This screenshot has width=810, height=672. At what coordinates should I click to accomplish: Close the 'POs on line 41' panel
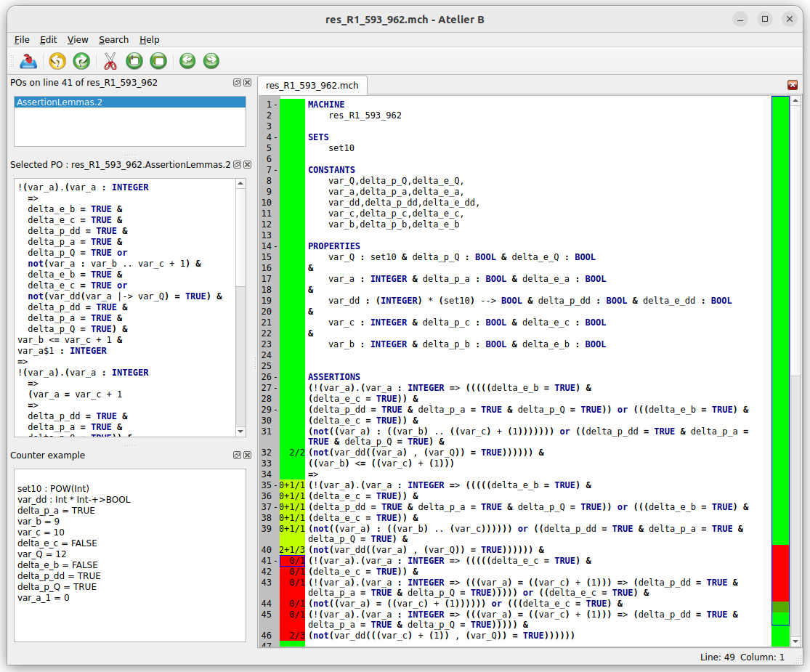coord(248,83)
